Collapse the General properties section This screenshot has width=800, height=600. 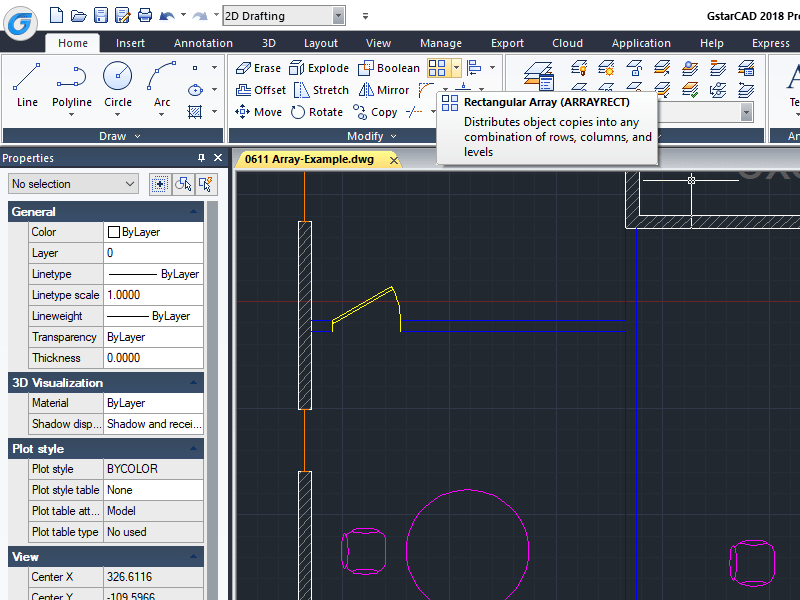pos(194,211)
